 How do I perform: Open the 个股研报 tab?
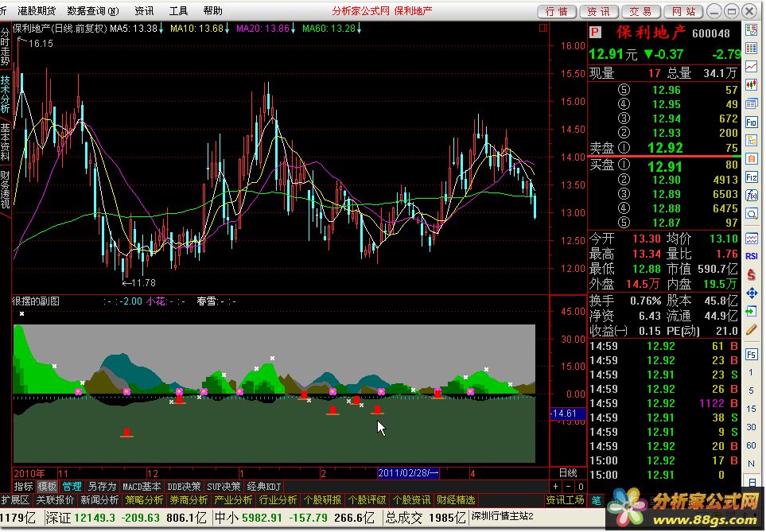[322, 500]
